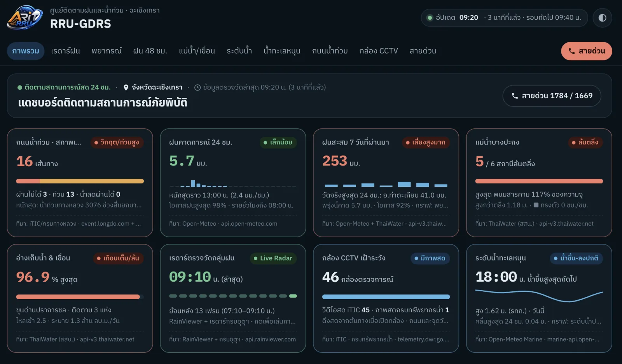Click the 7-day accumulated rain chart

point(386,184)
